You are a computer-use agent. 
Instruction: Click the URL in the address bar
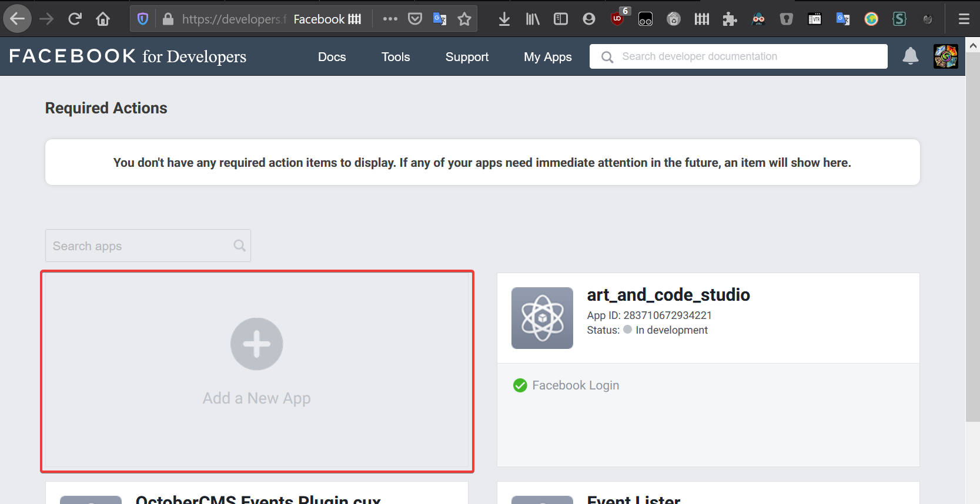point(234,19)
